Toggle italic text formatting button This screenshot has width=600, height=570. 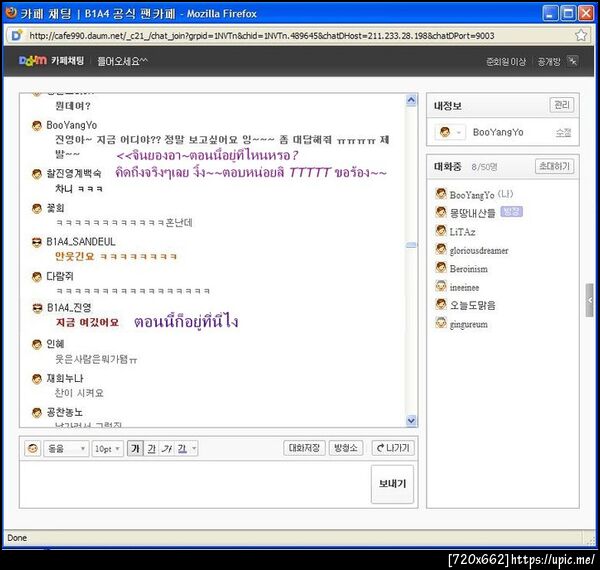tap(167, 448)
